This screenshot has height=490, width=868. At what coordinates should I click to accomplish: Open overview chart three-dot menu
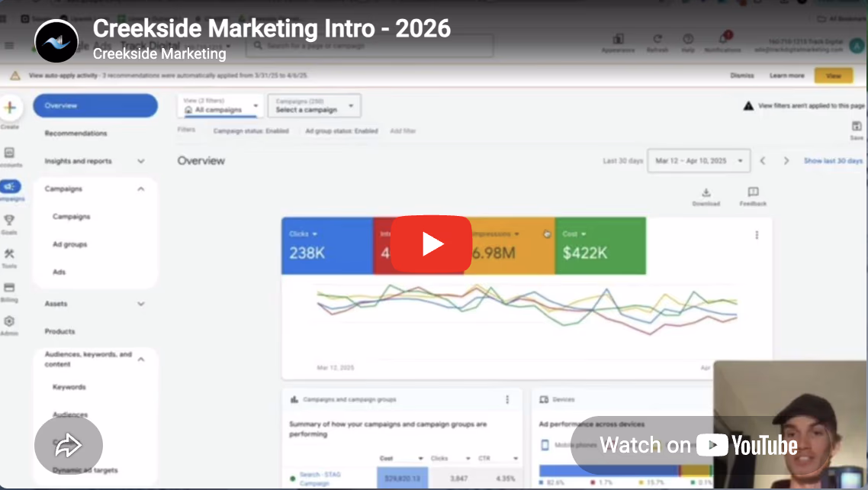pyautogui.click(x=757, y=235)
